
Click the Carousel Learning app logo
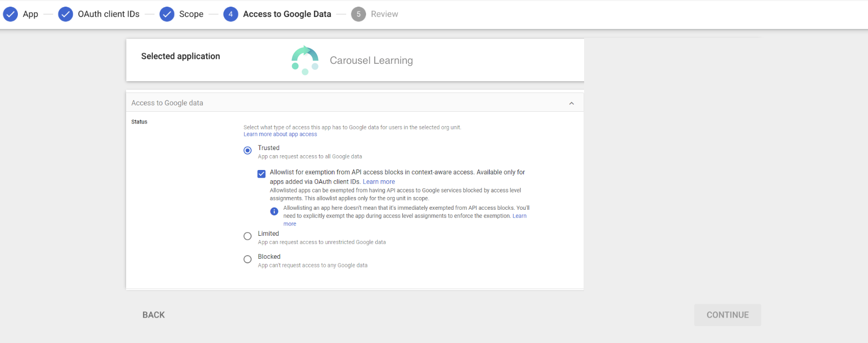pyautogui.click(x=305, y=60)
